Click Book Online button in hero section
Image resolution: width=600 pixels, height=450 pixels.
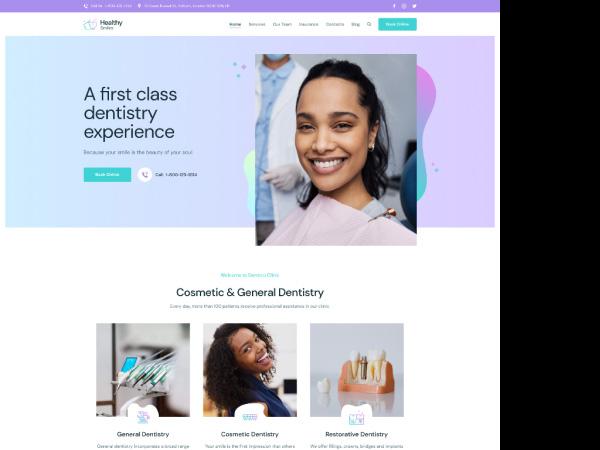point(107,175)
